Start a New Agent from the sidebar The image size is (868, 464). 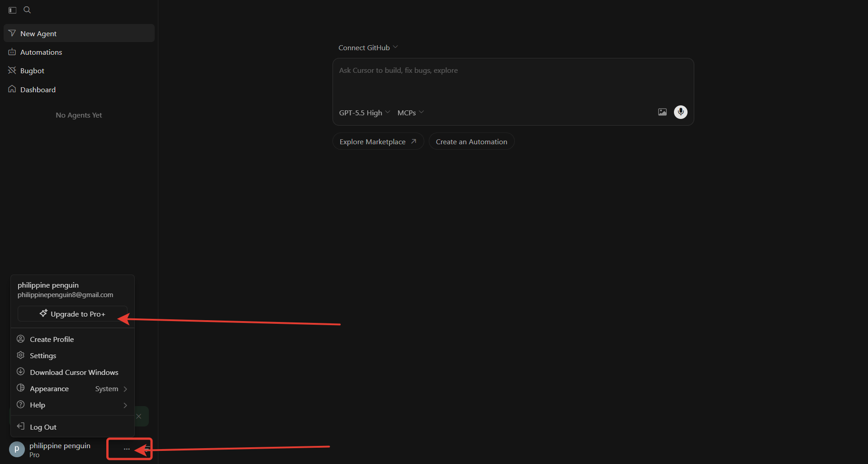coord(79,33)
